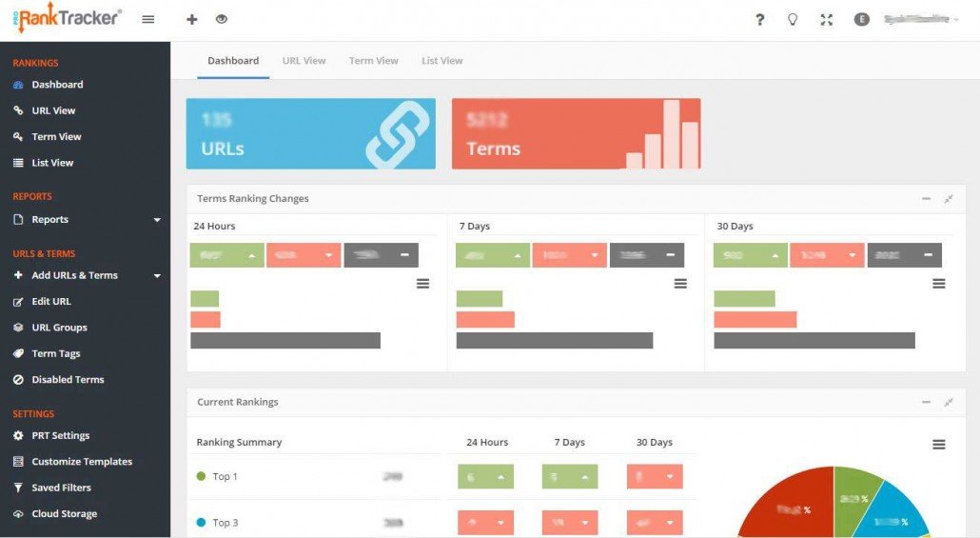Click the blue URLs summary card

(310, 133)
